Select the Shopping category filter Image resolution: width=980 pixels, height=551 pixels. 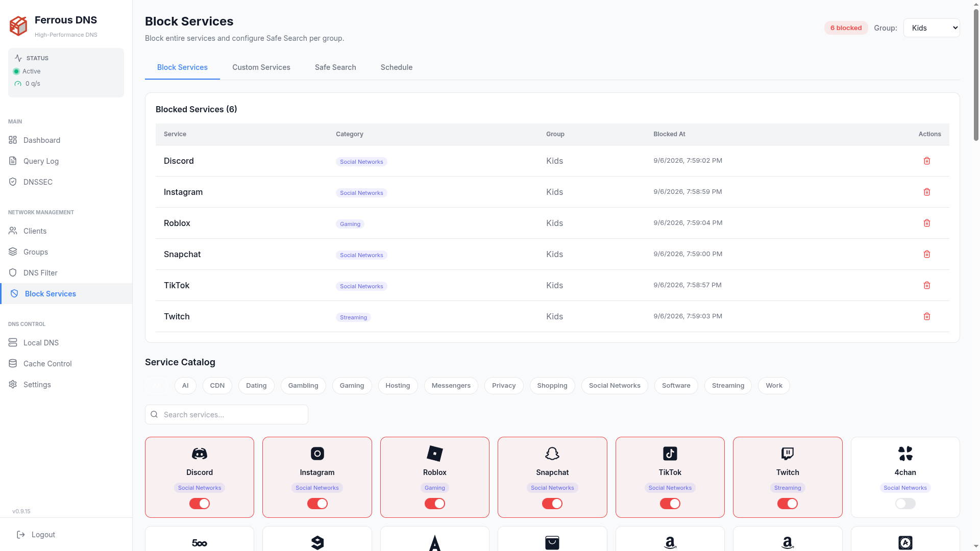pyautogui.click(x=552, y=386)
